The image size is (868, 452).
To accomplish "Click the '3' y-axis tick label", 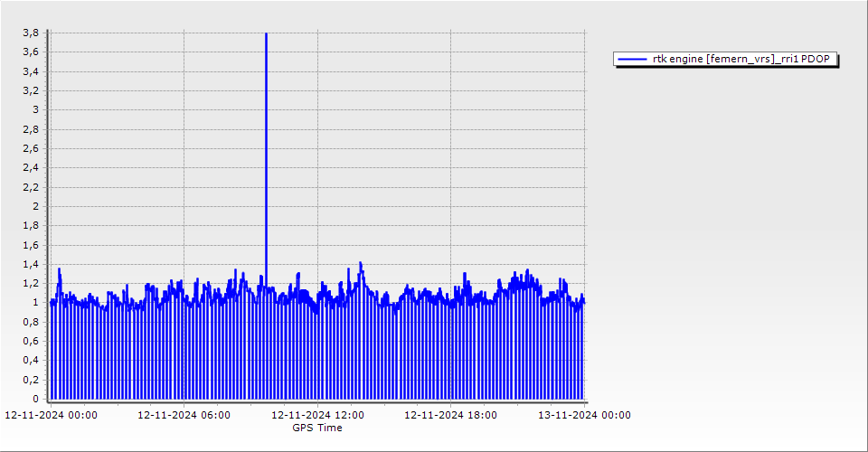I will coord(35,109).
